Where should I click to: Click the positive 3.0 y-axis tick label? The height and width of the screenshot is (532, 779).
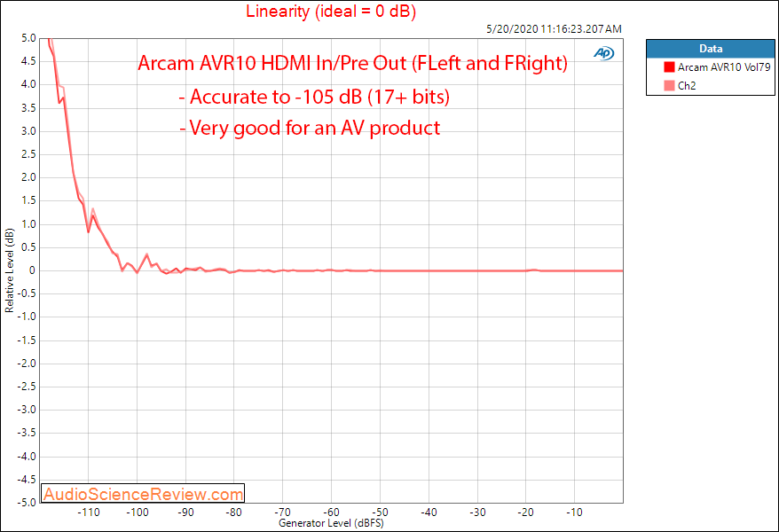tap(28, 131)
